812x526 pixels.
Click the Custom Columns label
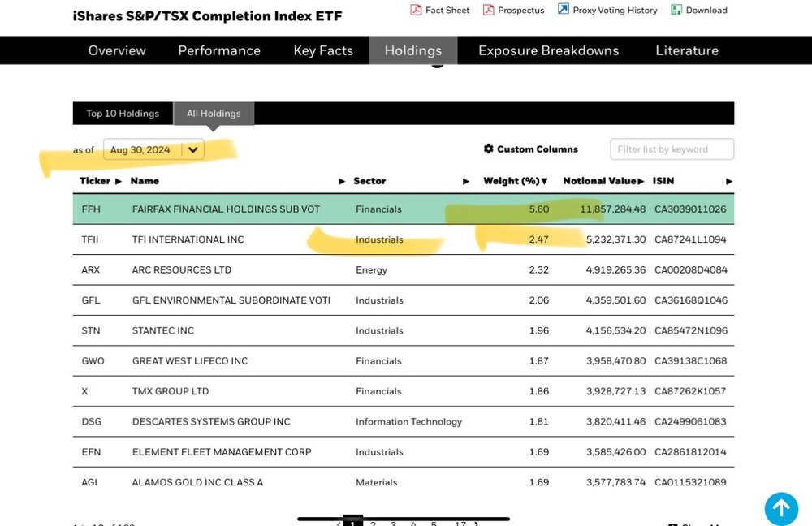[538, 149]
